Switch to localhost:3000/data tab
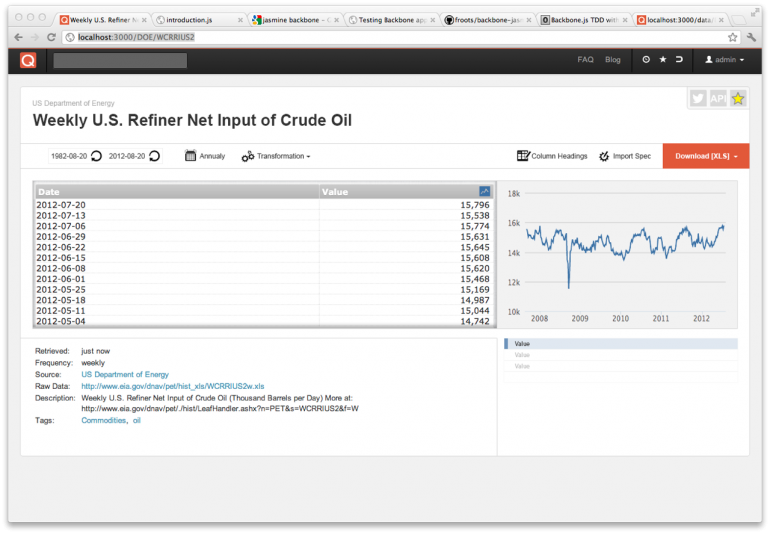This screenshot has height=534, width=770. pos(680,20)
